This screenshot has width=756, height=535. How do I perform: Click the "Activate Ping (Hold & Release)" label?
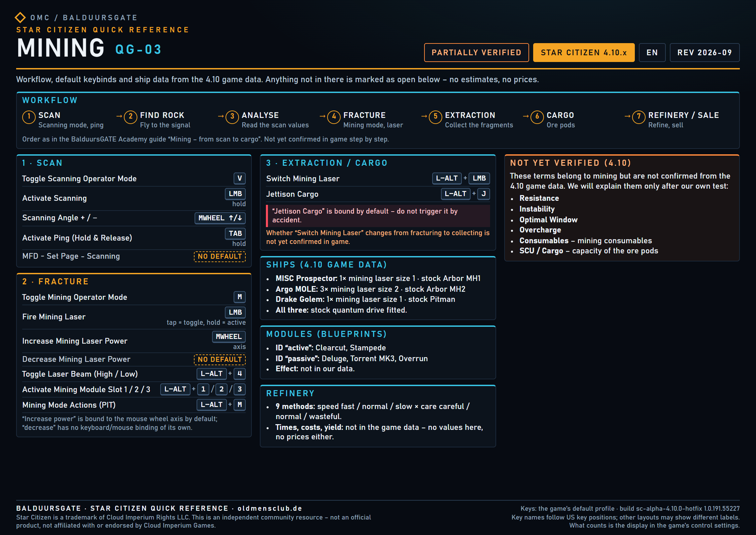pyautogui.click(x=77, y=238)
